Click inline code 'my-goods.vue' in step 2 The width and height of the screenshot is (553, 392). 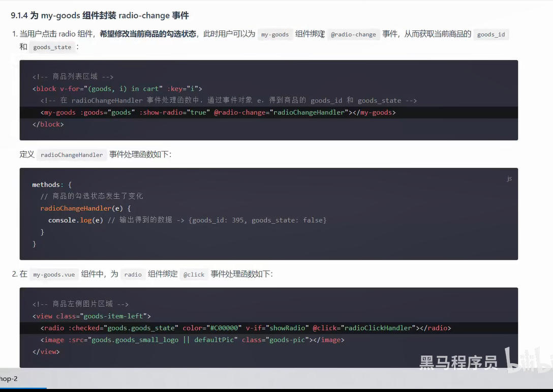point(54,275)
